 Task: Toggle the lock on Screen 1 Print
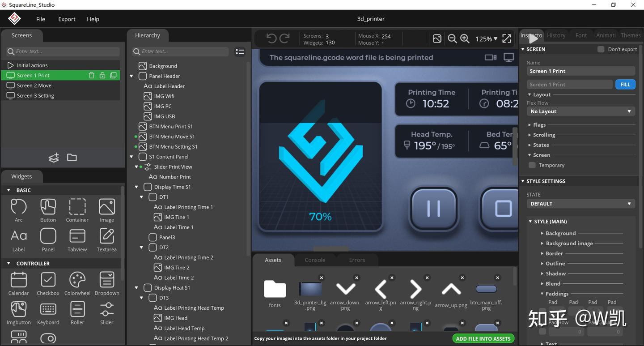coord(102,75)
